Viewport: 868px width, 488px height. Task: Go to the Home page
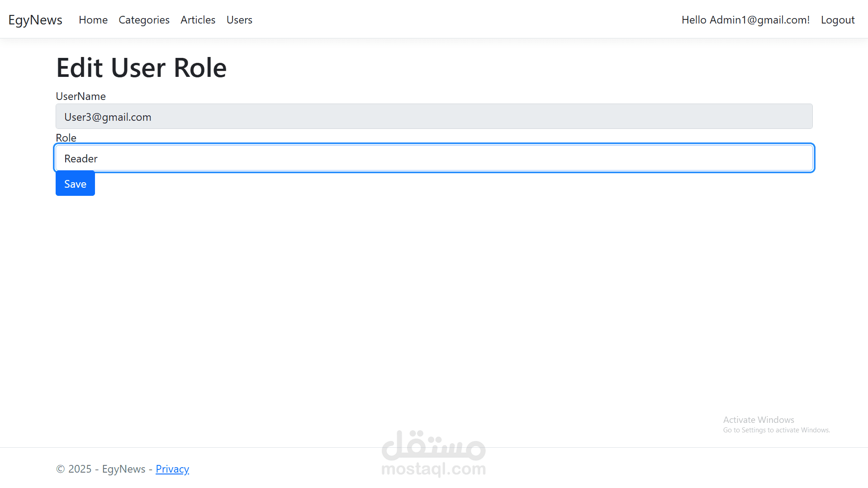(x=93, y=20)
